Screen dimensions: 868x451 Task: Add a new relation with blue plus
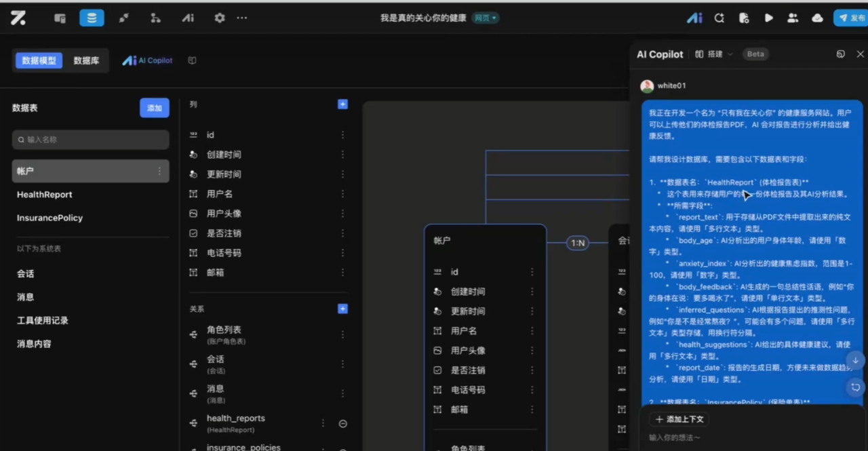pyautogui.click(x=342, y=309)
